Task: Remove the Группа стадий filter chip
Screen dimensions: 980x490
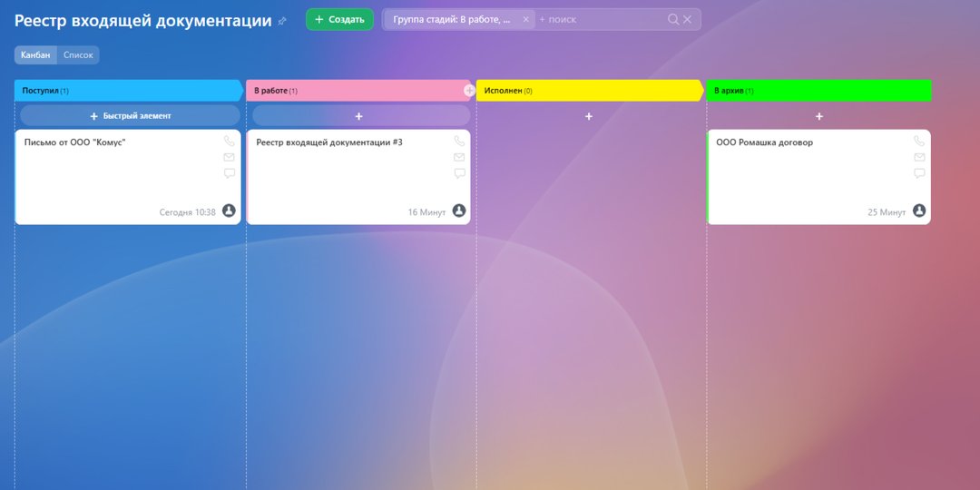Action: point(525,19)
